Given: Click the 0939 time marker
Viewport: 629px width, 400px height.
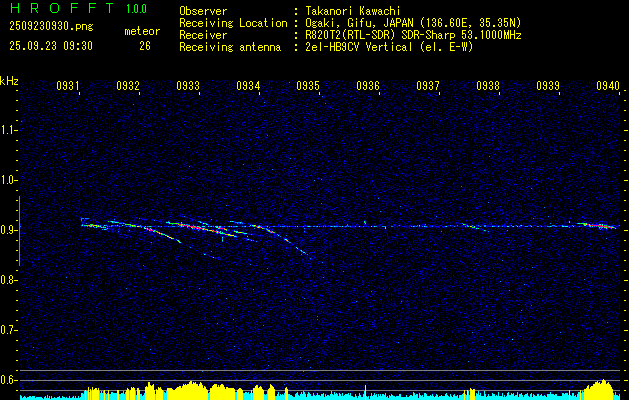Looking at the screenshot, I should point(548,85).
